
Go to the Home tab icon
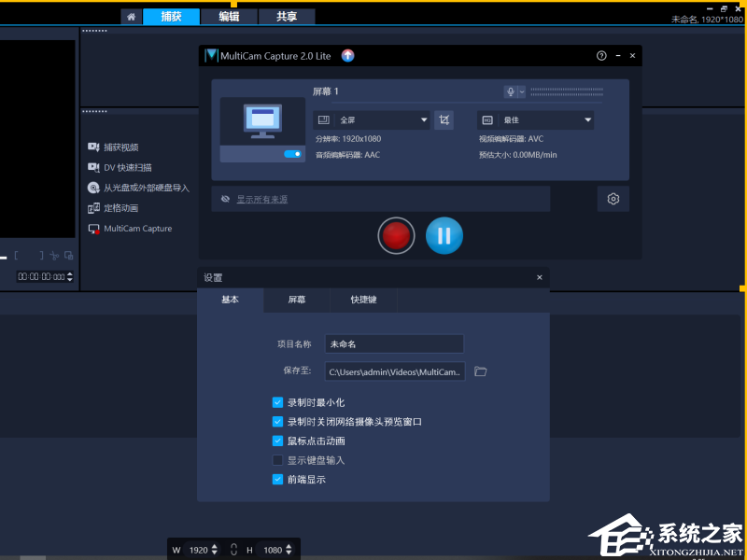(x=131, y=17)
